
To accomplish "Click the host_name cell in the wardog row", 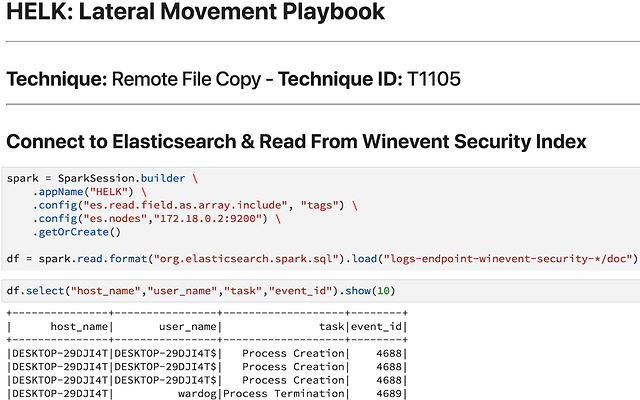I will coord(60,393).
